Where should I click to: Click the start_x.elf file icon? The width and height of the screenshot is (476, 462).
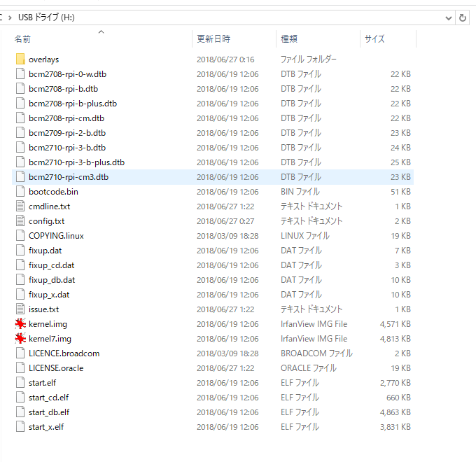click(x=20, y=427)
